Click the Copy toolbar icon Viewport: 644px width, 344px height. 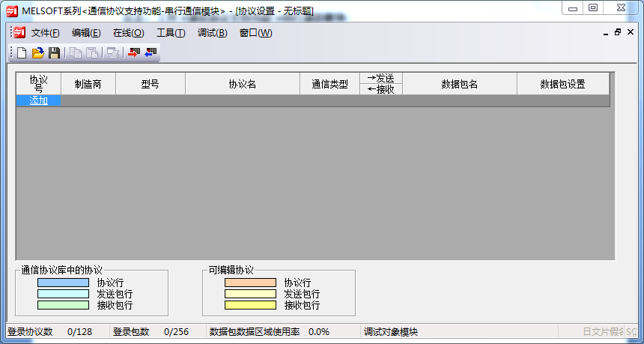76,52
